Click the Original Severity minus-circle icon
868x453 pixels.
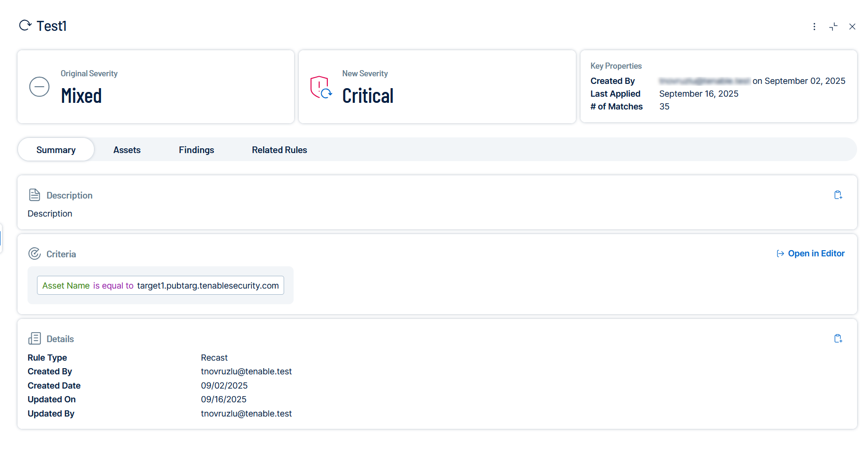click(x=39, y=87)
